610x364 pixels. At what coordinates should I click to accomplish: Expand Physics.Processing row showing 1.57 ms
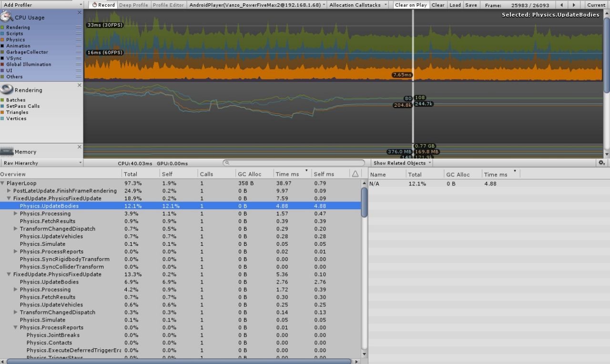click(16, 214)
